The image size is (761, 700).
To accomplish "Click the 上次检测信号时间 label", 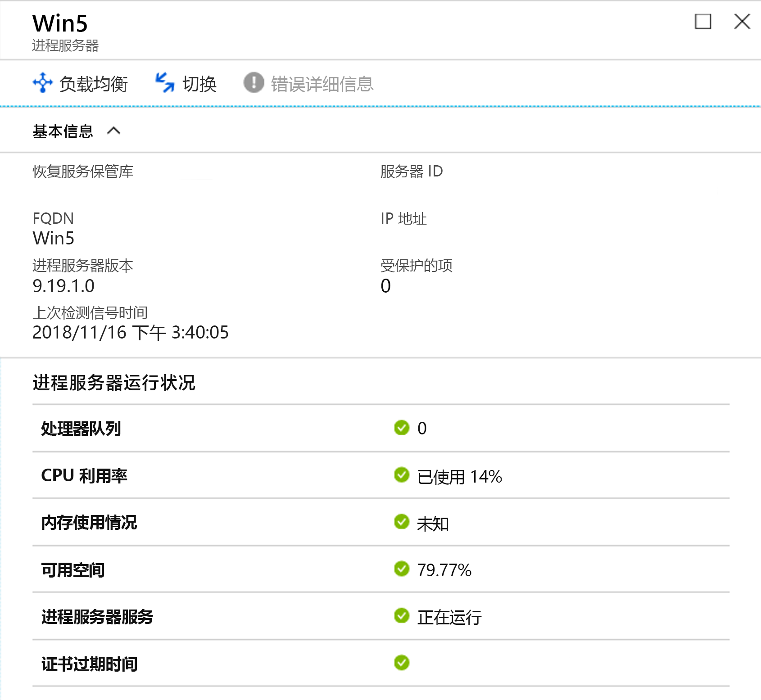I will coord(90,312).
